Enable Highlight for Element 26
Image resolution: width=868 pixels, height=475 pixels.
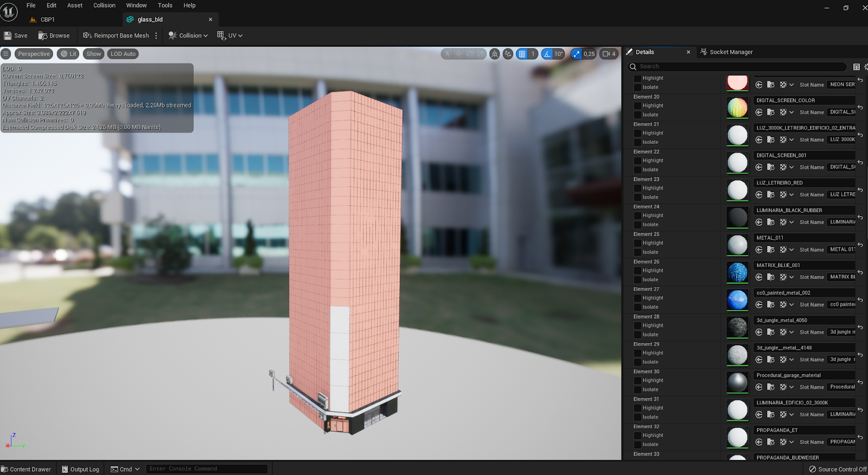tap(638, 270)
